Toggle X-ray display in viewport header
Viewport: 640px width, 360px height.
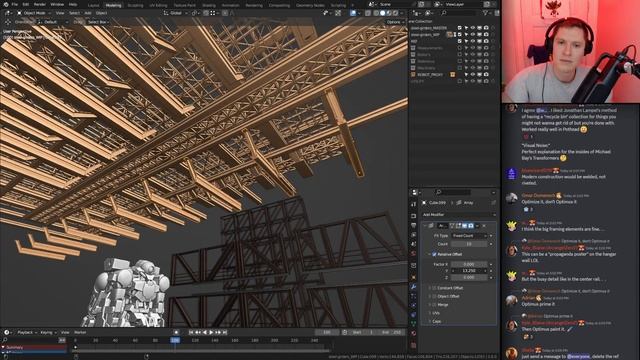click(368, 13)
